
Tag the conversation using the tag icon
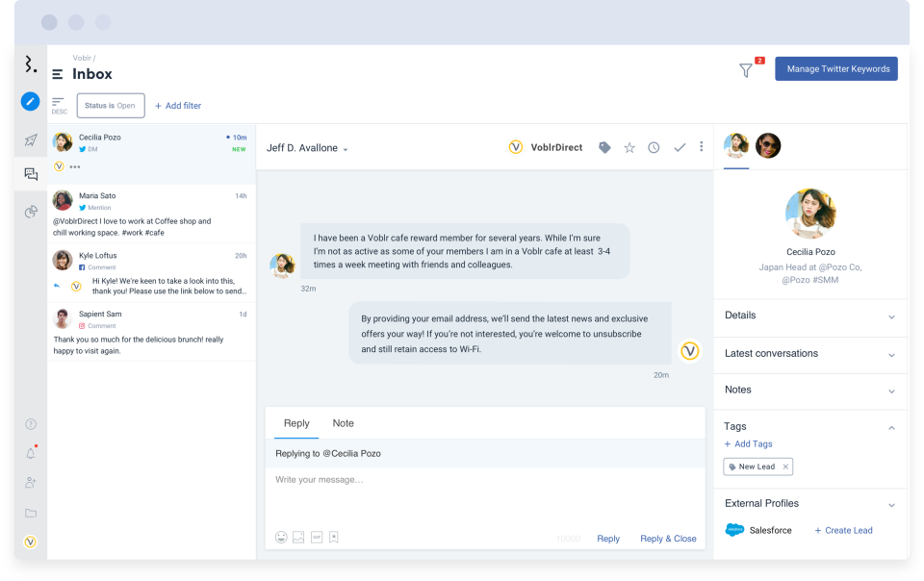point(604,147)
